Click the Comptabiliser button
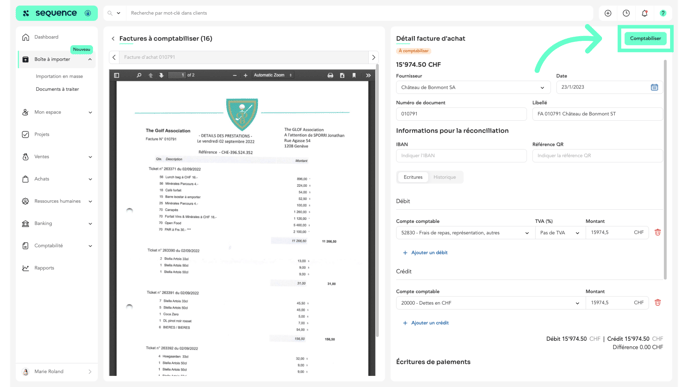The height and width of the screenshot is (387, 688). 645,38
